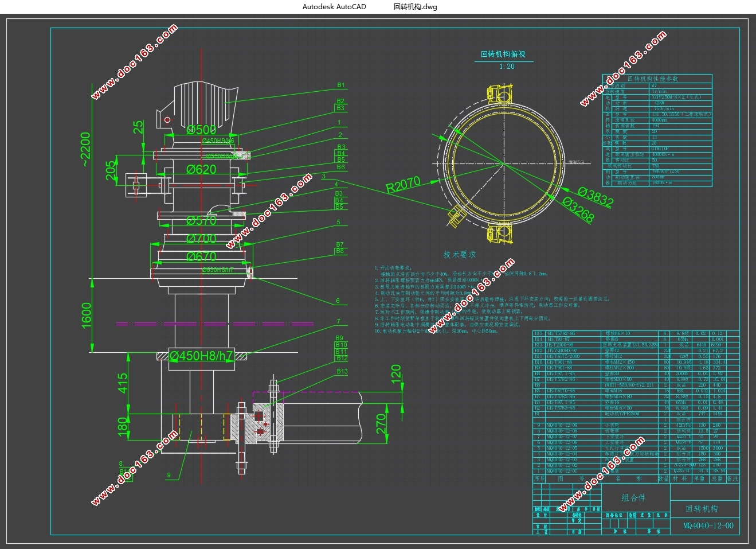
Task: Click the '单重' column header
Action: click(x=699, y=478)
